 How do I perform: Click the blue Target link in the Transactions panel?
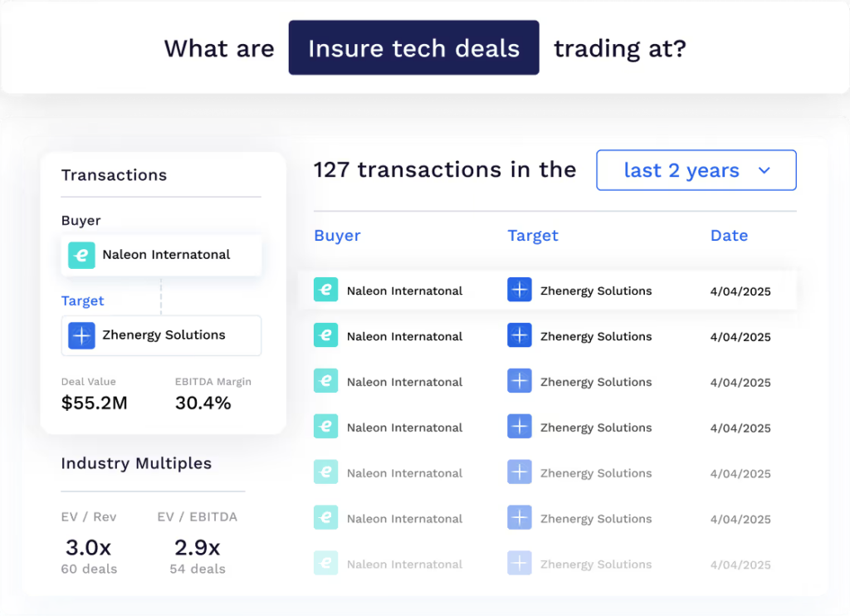tap(83, 301)
